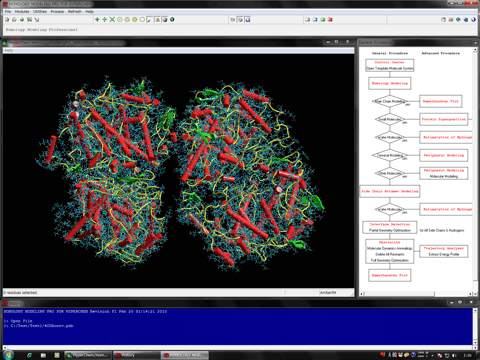Click Extract Energy Profile text
This screenshot has height=360, width=480.
444,254
